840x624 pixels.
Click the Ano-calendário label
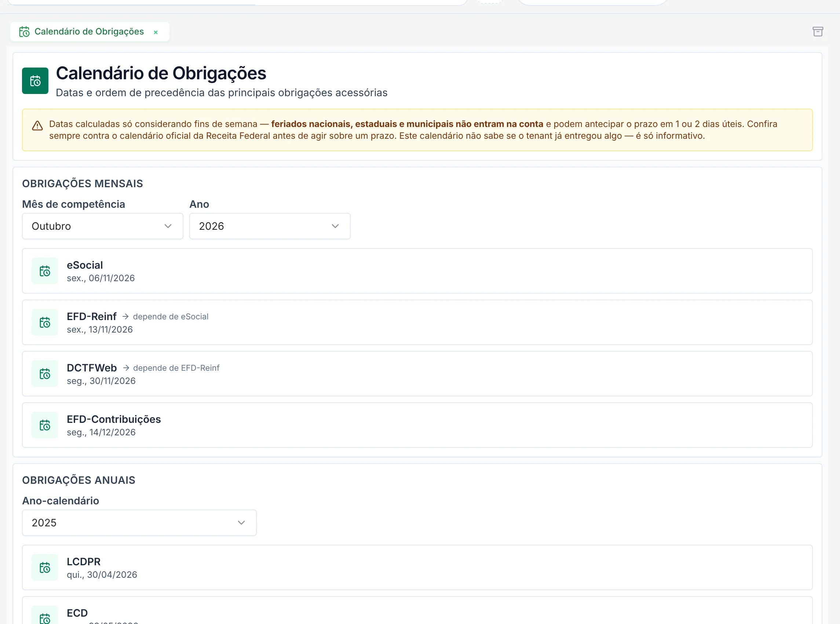(61, 501)
